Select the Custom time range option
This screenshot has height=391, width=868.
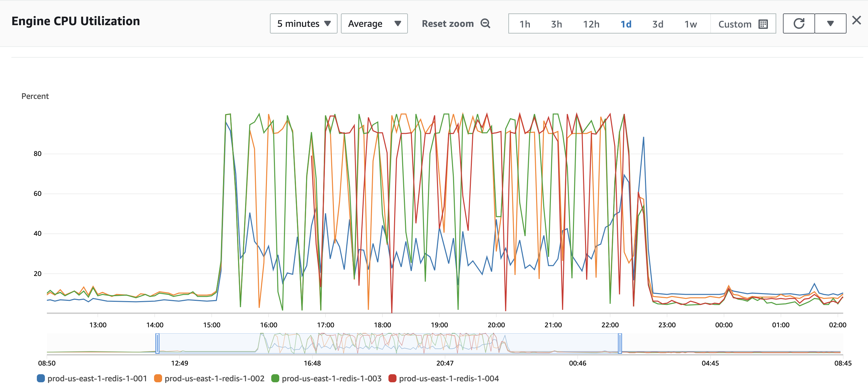(735, 23)
